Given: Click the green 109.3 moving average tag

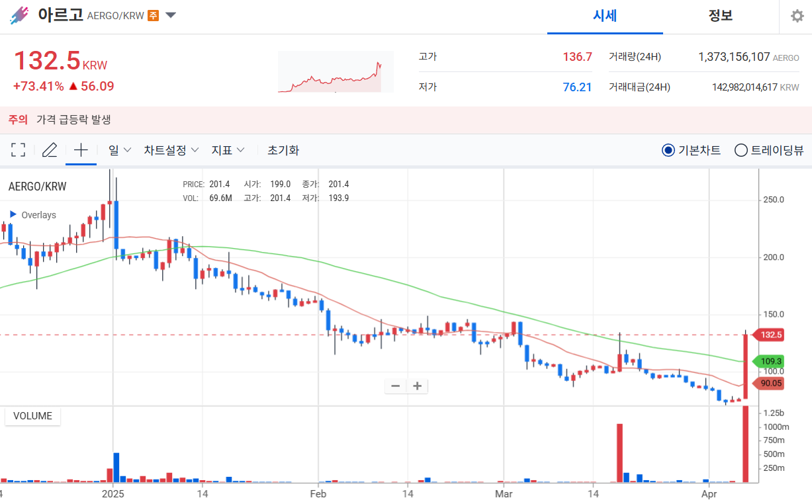Looking at the screenshot, I should pyautogui.click(x=768, y=361).
